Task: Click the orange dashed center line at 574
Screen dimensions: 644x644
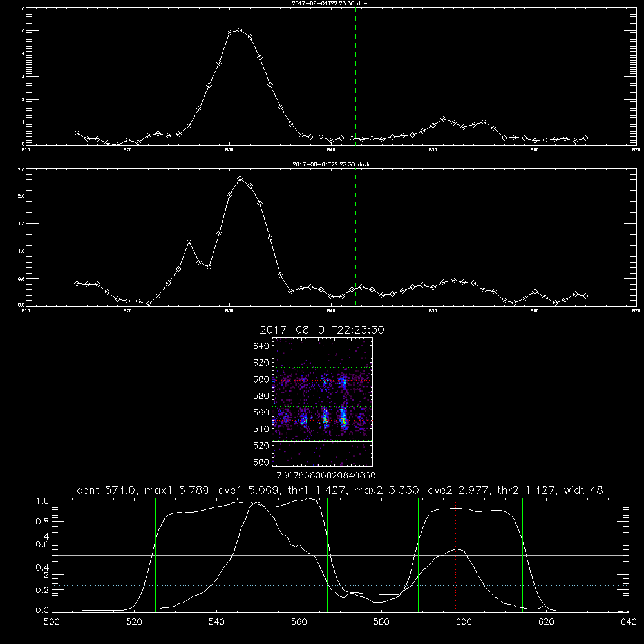Action: (x=357, y=554)
